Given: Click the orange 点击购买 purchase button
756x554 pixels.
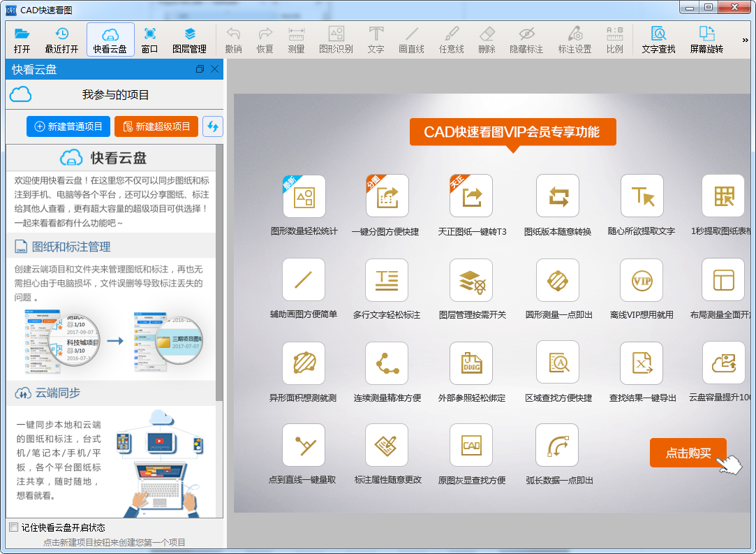Looking at the screenshot, I should [x=688, y=453].
